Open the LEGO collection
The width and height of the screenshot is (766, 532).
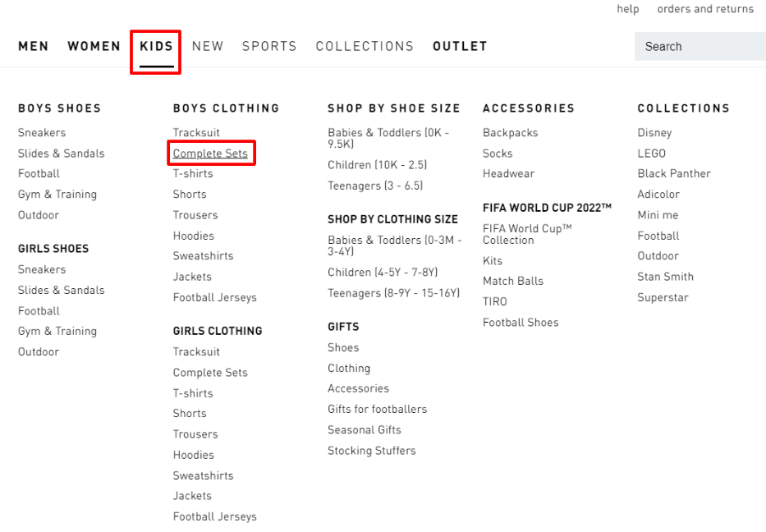[651, 154]
